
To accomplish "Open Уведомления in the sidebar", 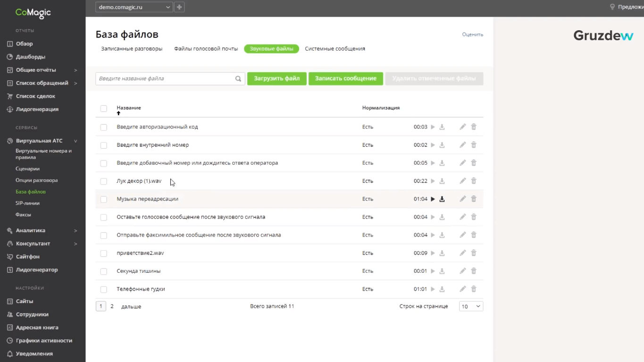I will tap(34, 354).
